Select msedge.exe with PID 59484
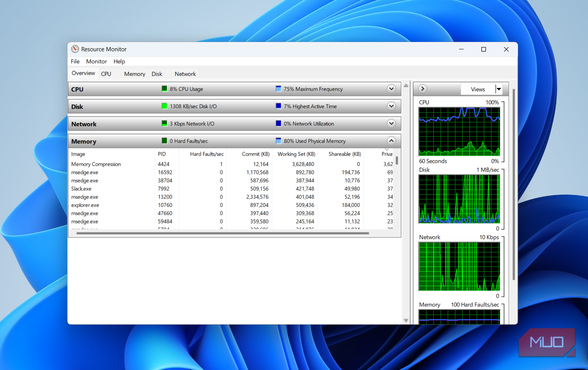The image size is (588, 370). [x=231, y=222]
